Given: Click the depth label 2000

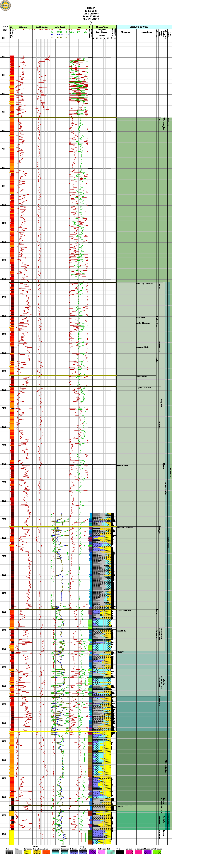Looking at the screenshot, I should (x=4, y=390).
